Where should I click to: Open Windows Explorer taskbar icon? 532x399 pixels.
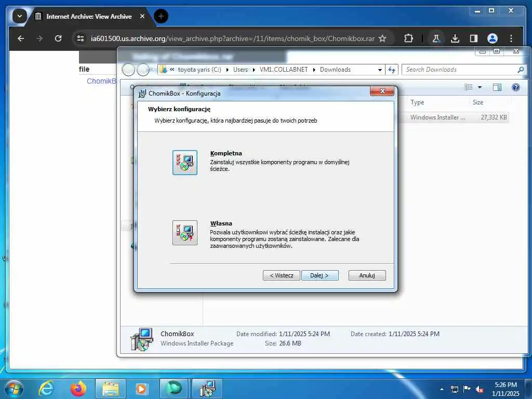tap(110, 389)
